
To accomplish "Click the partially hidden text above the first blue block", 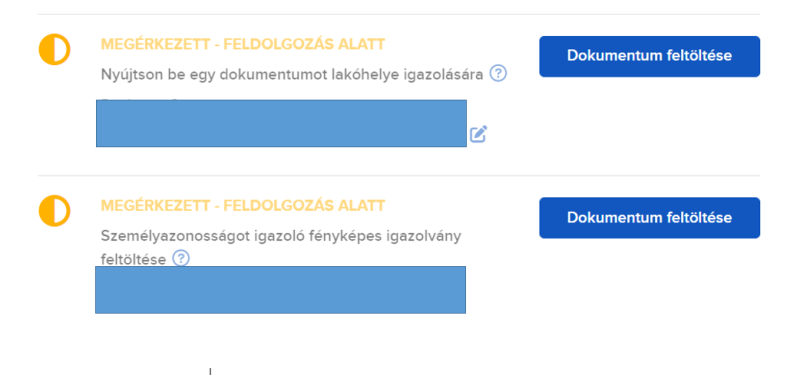I will pyautogui.click(x=140, y=99).
